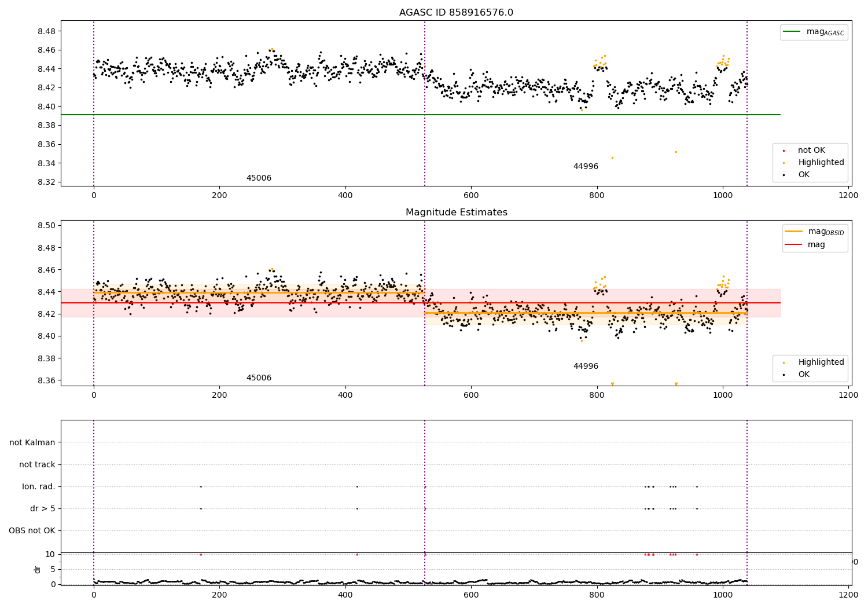Select the mag AGASC legend entry

(814, 32)
